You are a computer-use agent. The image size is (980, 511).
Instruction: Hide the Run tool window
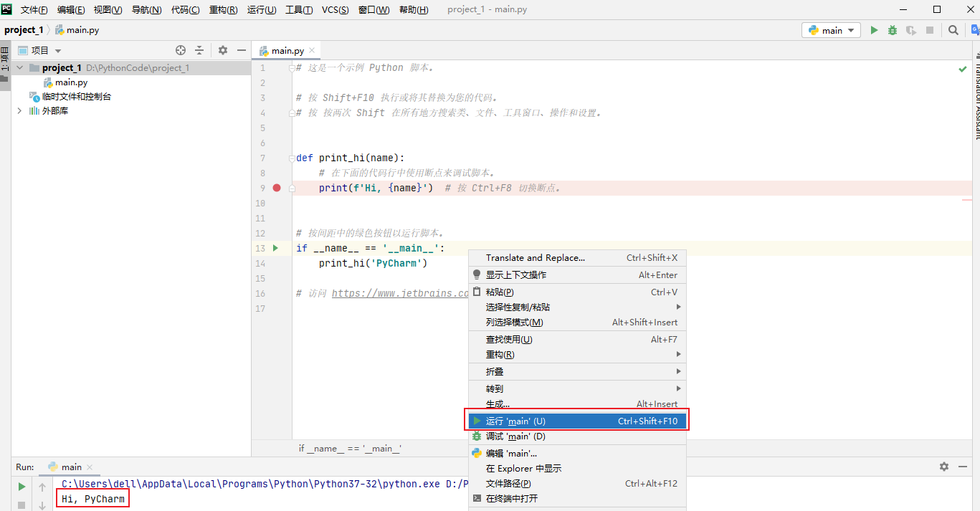[963, 467]
